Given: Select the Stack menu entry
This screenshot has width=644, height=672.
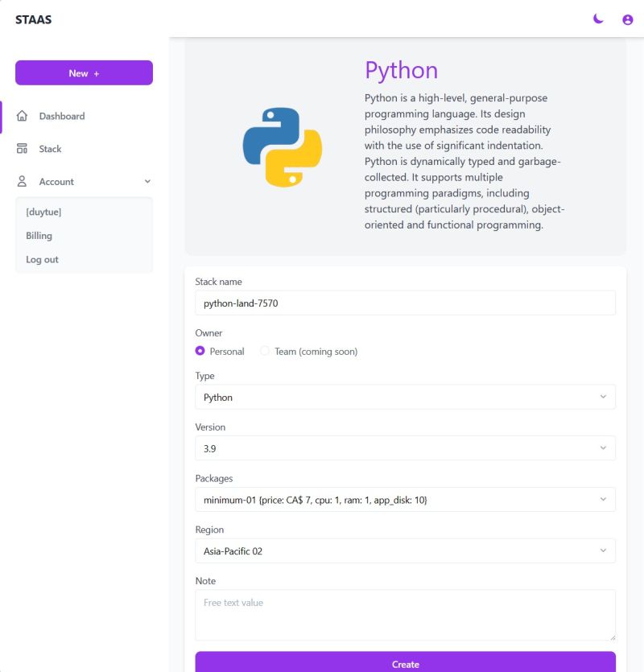Looking at the screenshot, I should point(50,148).
